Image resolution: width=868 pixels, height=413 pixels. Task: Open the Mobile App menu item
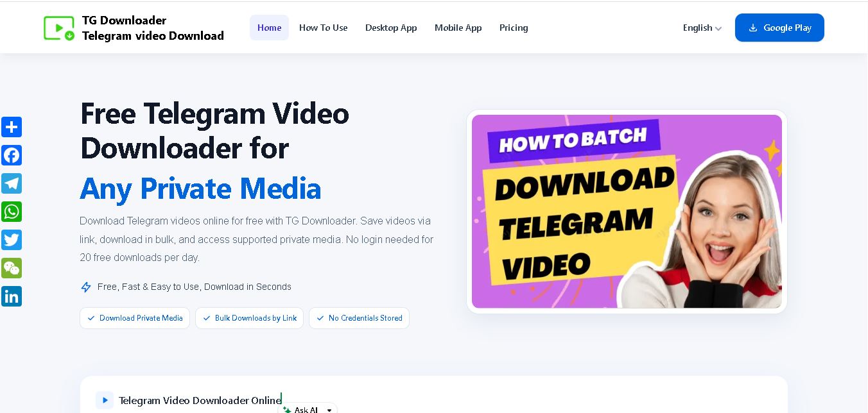458,28
